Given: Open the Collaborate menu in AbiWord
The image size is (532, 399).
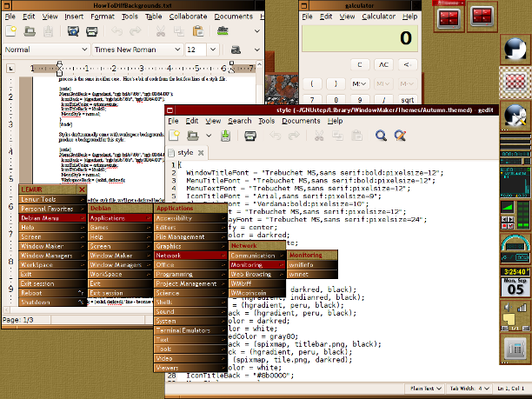Looking at the screenshot, I should [x=189, y=17].
